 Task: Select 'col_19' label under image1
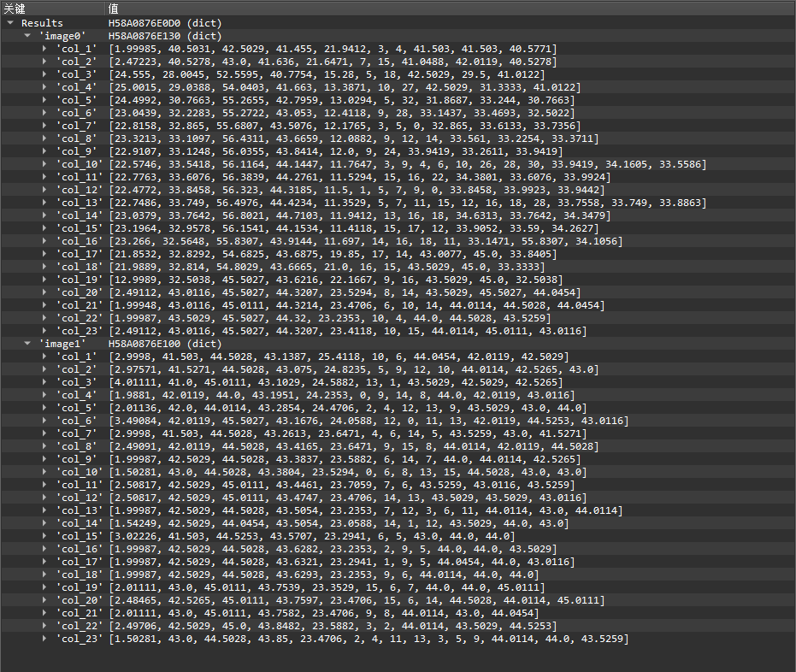pos(80,587)
